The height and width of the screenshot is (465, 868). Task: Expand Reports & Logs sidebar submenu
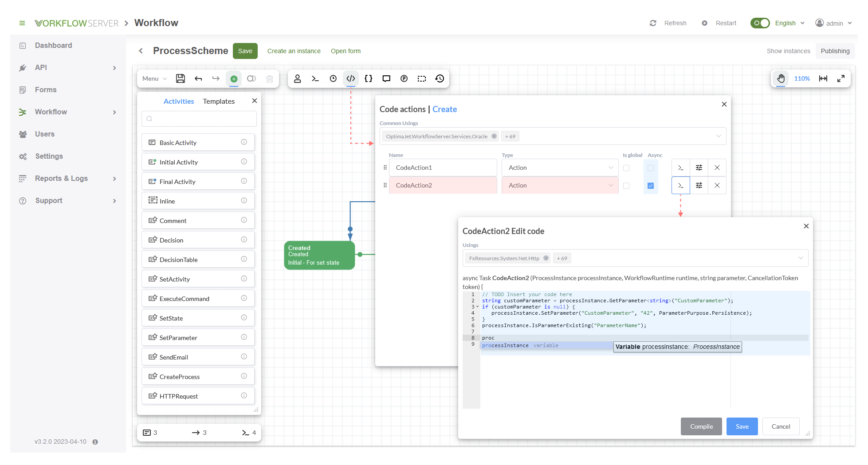click(114, 179)
